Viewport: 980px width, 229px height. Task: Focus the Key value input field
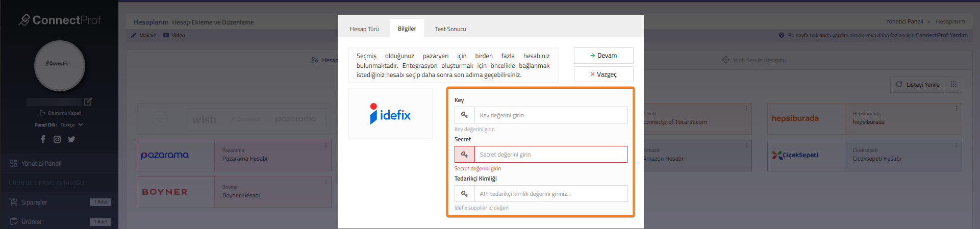pyautogui.click(x=550, y=115)
